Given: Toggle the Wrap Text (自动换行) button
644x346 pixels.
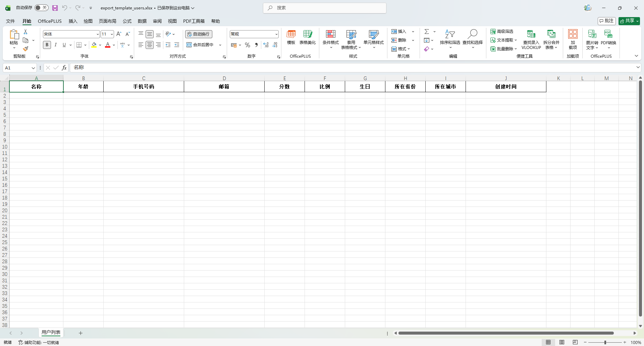Looking at the screenshot, I should tap(199, 34).
